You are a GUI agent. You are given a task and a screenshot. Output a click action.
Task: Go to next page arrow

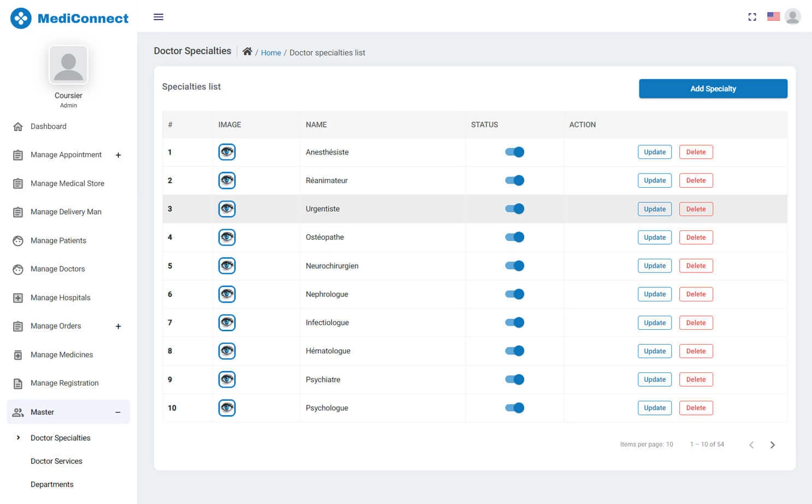[x=772, y=444]
